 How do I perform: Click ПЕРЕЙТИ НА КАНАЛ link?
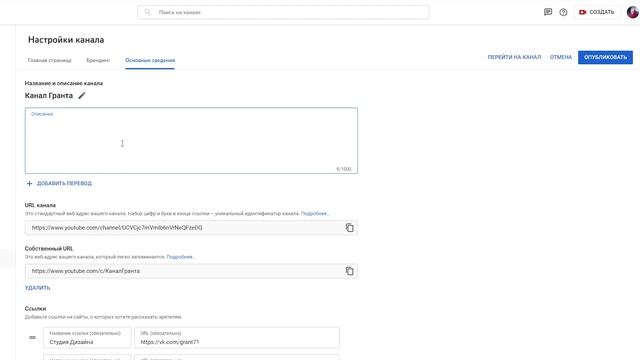click(x=514, y=57)
